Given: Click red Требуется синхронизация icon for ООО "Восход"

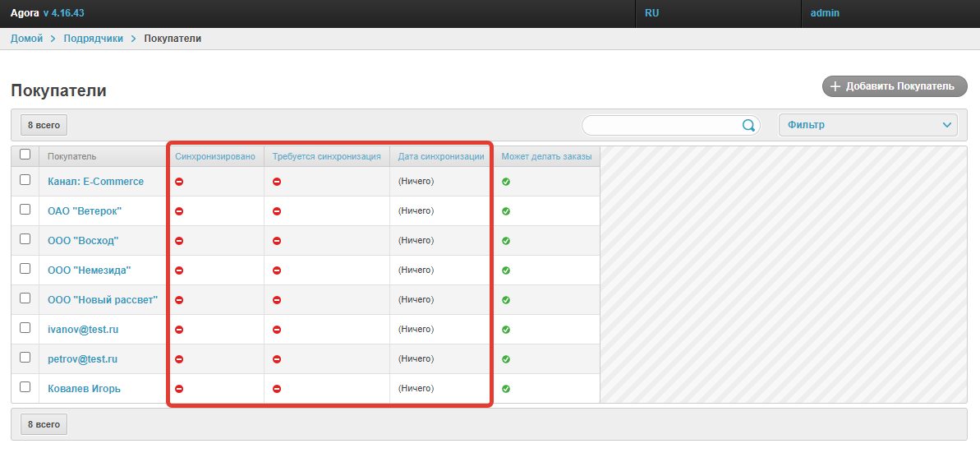Looking at the screenshot, I should click(277, 241).
